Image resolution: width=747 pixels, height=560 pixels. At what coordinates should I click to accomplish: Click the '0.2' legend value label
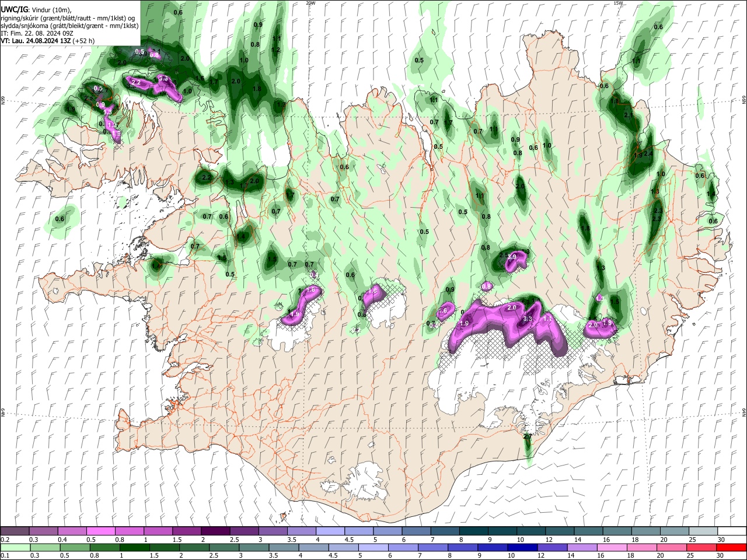click(5, 540)
